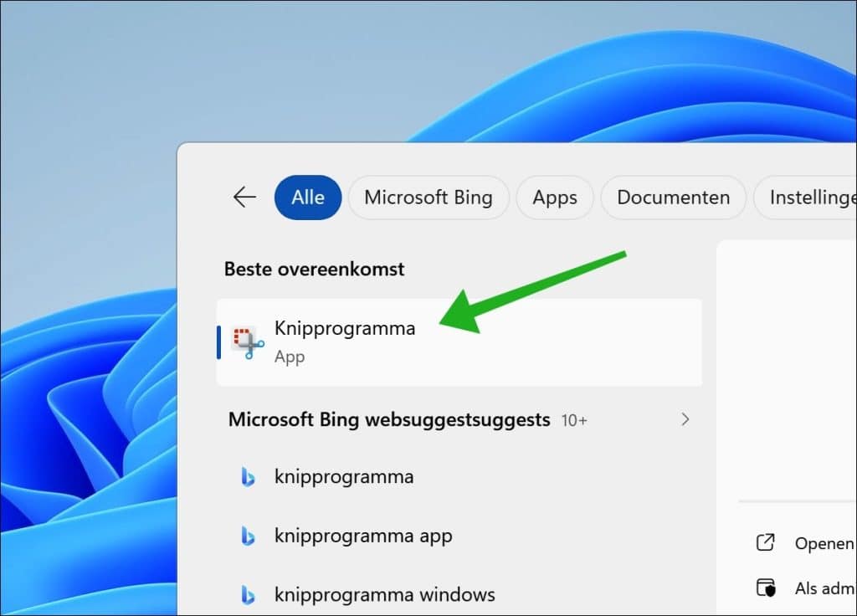857x616 pixels.
Task: Pick the first 'knipprogramma' web suggestion
Action: pyautogui.click(x=344, y=478)
